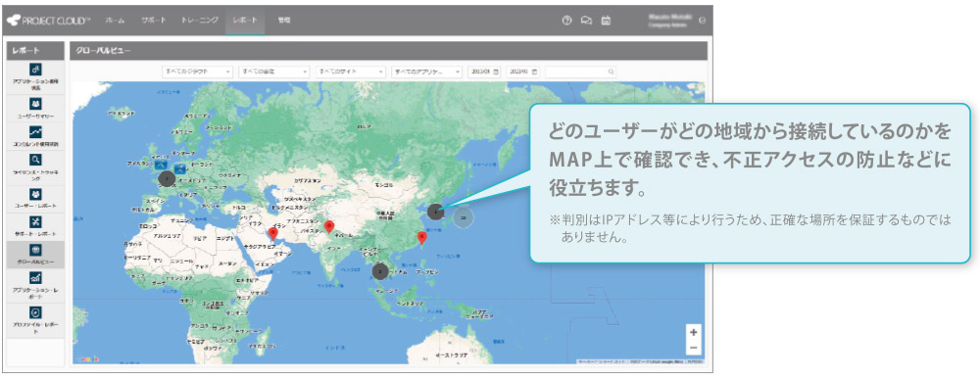This screenshot has width=980, height=380.
Task: Zoom in the map with plus button
Action: [693, 332]
